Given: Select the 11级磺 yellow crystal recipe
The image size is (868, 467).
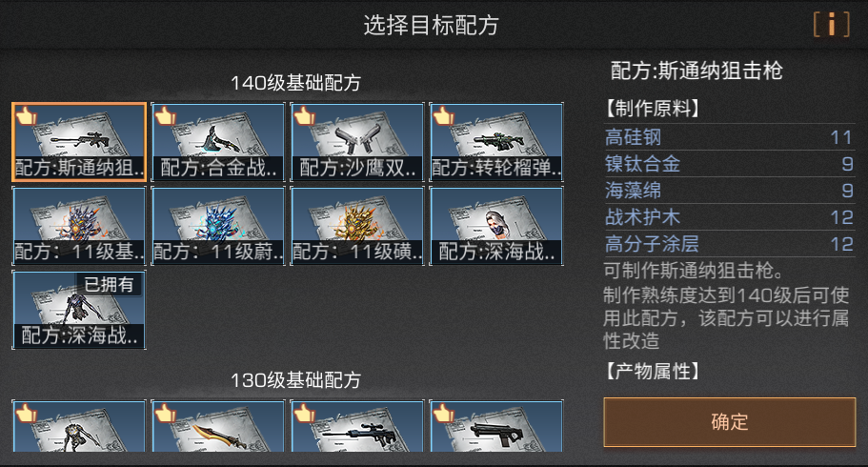Looking at the screenshot, I should [x=357, y=226].
